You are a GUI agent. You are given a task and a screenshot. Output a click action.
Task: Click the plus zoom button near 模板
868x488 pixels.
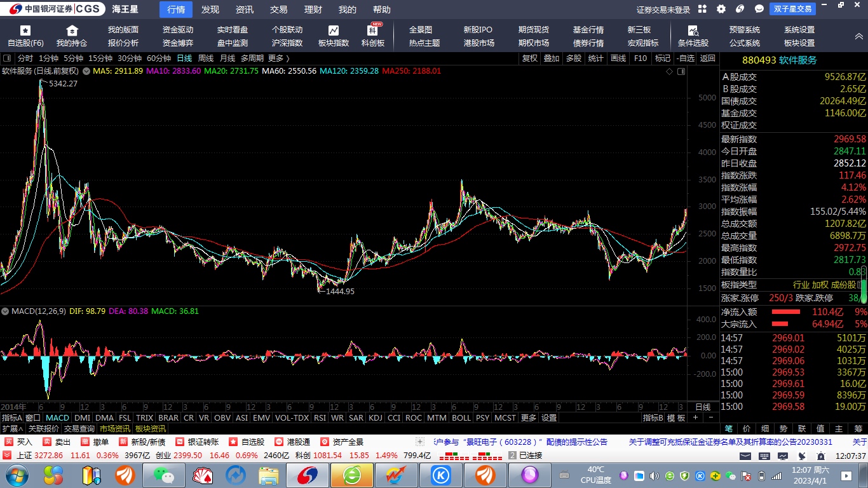pyautogui.click(x=696, y=418)
